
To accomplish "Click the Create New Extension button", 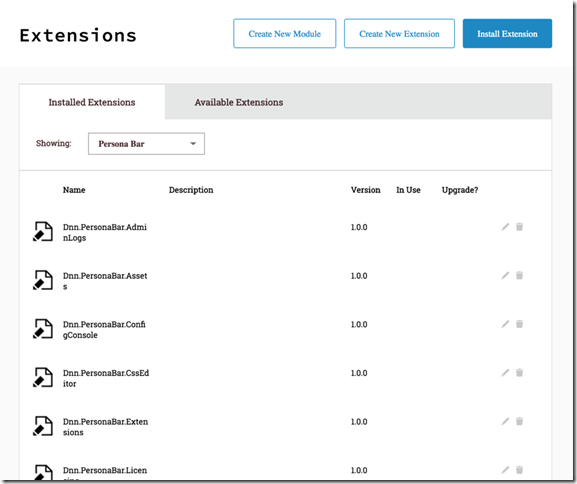I will 399,33.
